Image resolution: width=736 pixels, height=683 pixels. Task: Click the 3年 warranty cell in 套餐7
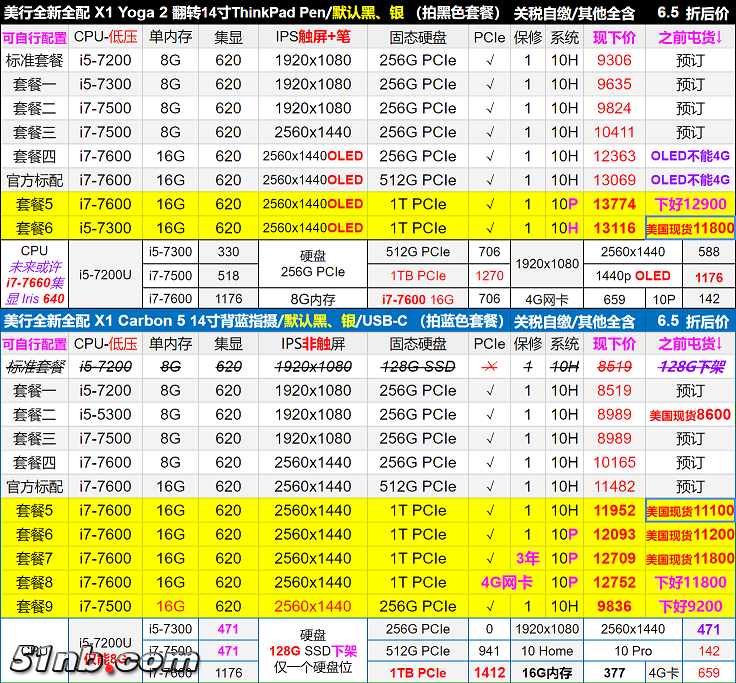click(x=527, y=558)
